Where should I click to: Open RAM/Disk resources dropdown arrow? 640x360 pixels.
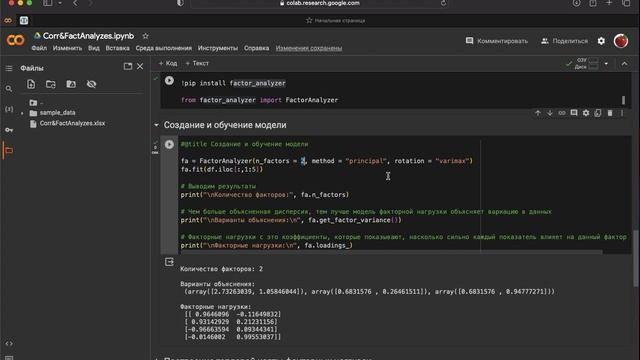(606, 64)
